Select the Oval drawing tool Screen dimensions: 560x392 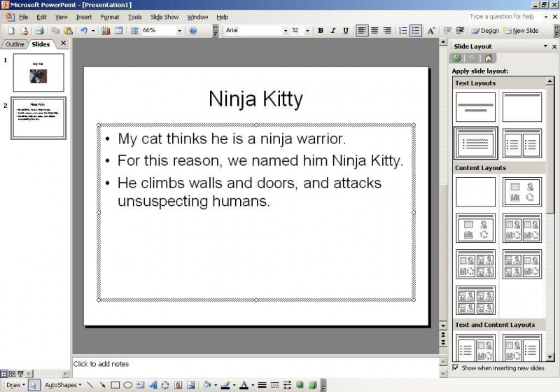click(x=128, y=385)
